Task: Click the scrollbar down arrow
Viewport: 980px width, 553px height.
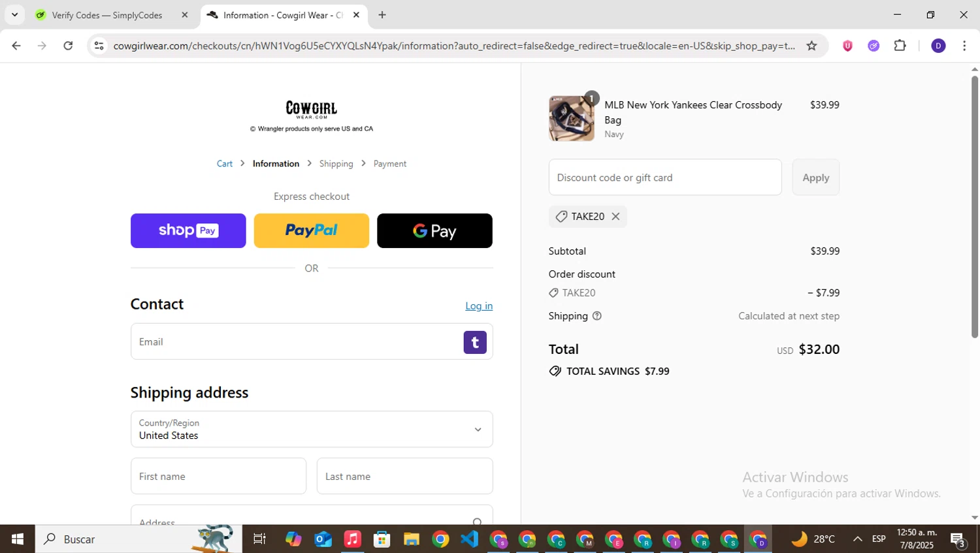Action: pos(974,518)
